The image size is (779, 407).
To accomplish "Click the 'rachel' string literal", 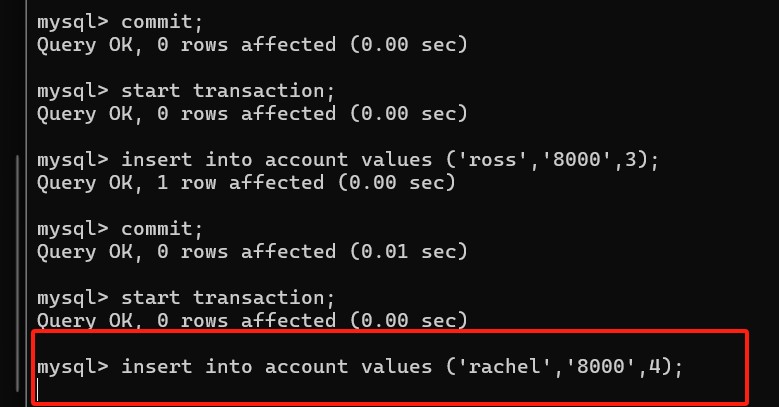I will (x=505, y=367).
